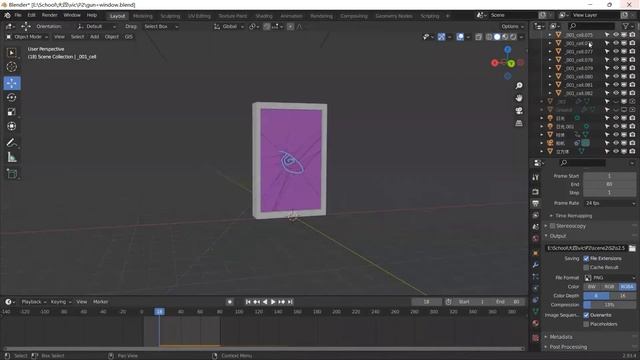The width and height of the screenshot is (640, 360).
Task: Pick the Measure tool
Action: [x=12, y=157]
